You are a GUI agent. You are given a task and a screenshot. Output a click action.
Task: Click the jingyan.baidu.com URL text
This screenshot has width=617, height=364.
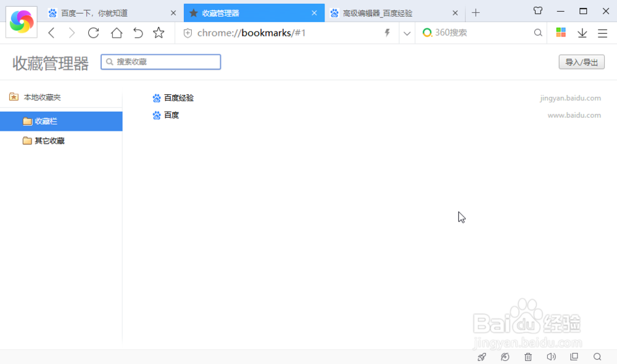click(570, 98)
